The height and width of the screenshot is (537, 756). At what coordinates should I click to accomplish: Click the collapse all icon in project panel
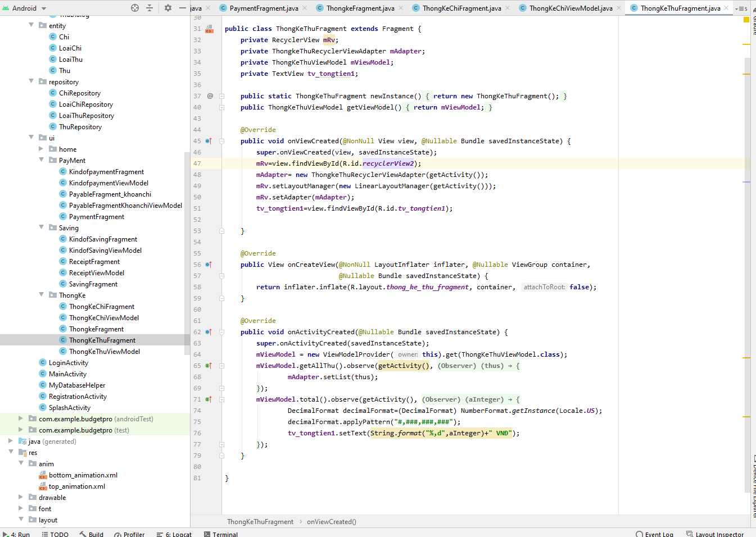150,8
